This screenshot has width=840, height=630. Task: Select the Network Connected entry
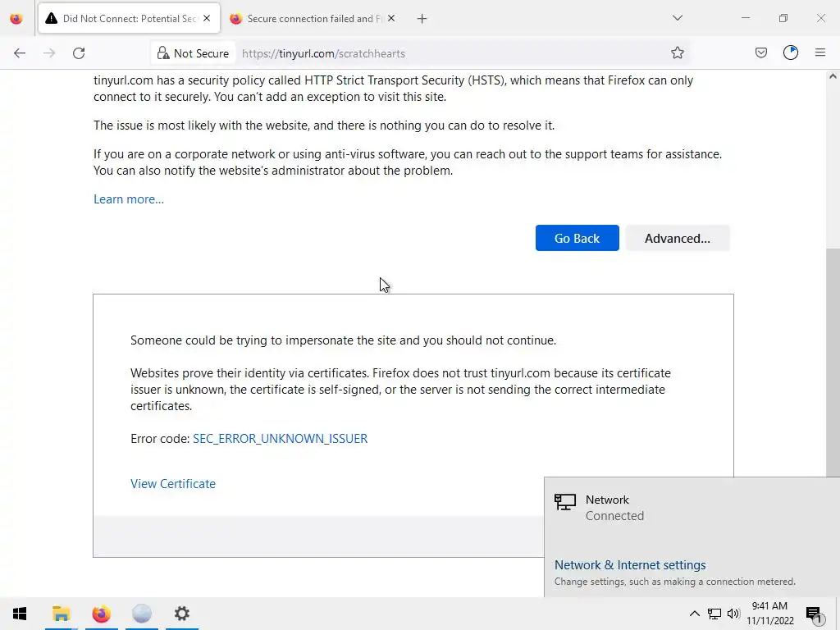pos(692,508)
